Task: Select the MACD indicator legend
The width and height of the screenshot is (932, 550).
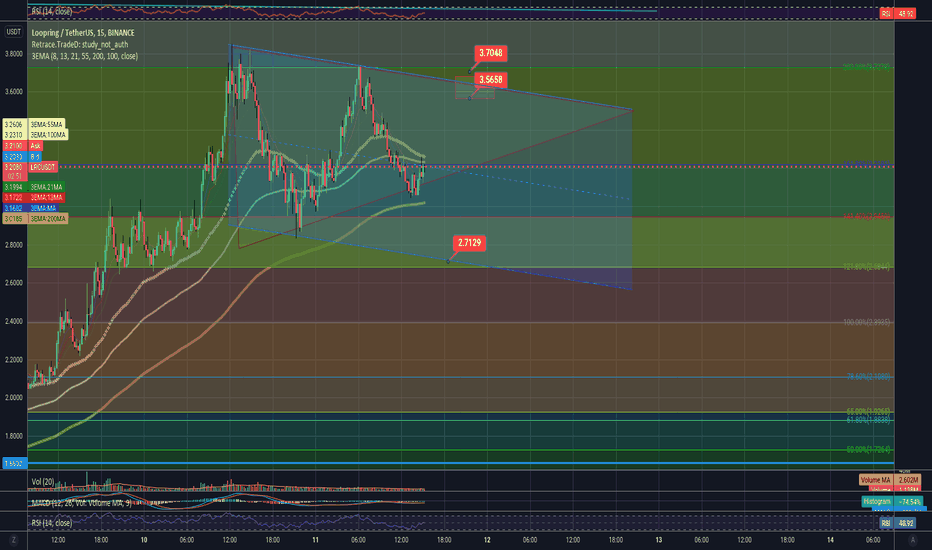Action: [x=81, y=503]
